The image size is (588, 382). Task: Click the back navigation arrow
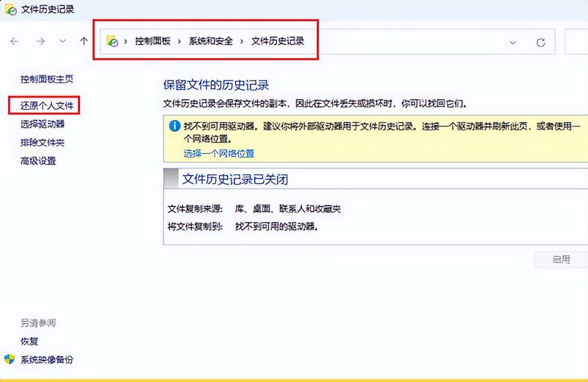14,41
